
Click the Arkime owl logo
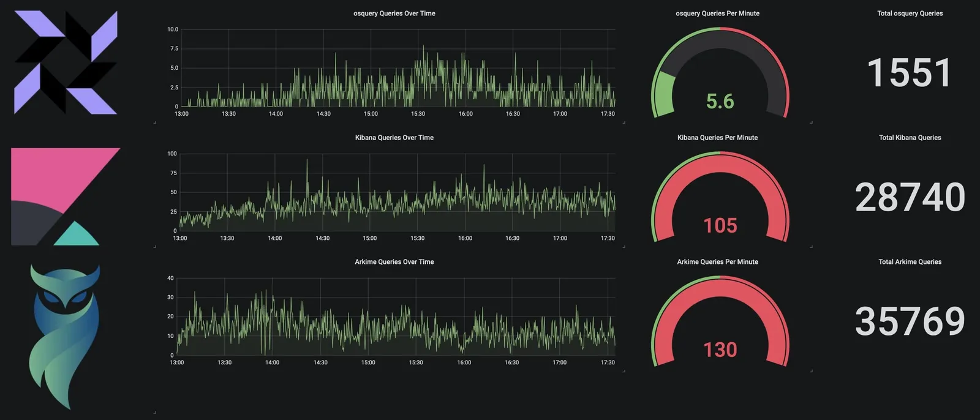coord(66,337)
